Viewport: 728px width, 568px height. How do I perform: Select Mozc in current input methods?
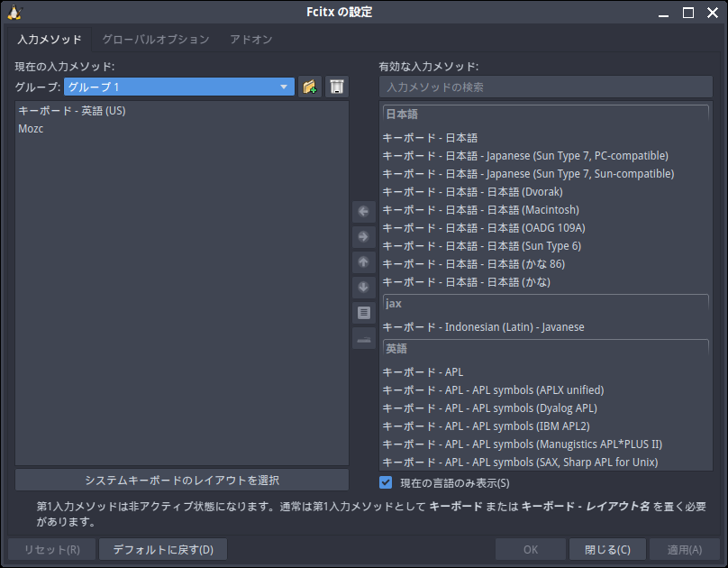point(181,129)
